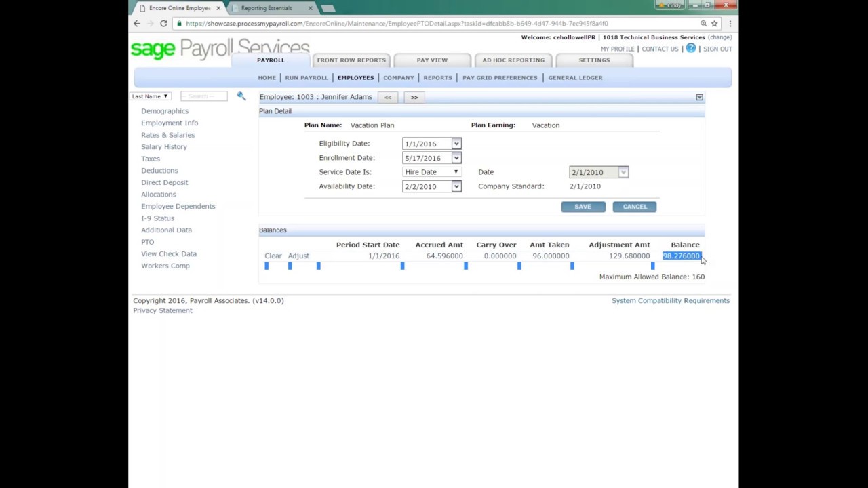
Task: Select the PAY VIEW tab
Action: point(432,60)
